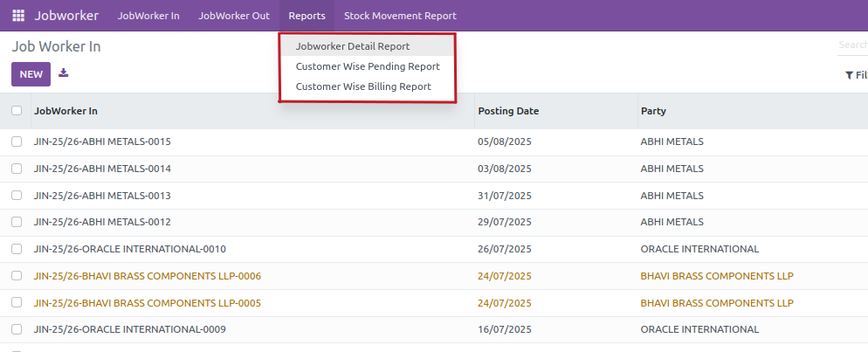Select Customer Wise Pending Report
Viewport: 868px width, 352px height.
coord(367,66)
